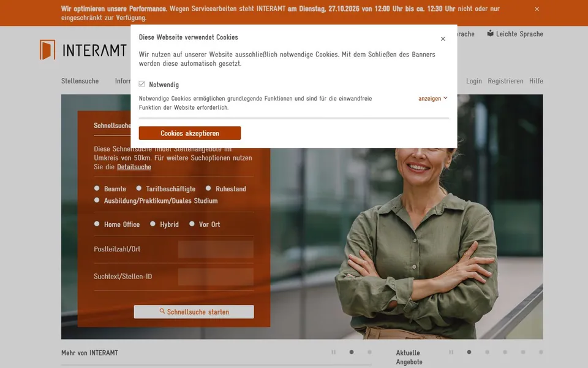The height and width of the screenshot is (368, 588).
Task: Click the 'Diese Webseite verwendet Cookies' heading
Action: point(188,37)
